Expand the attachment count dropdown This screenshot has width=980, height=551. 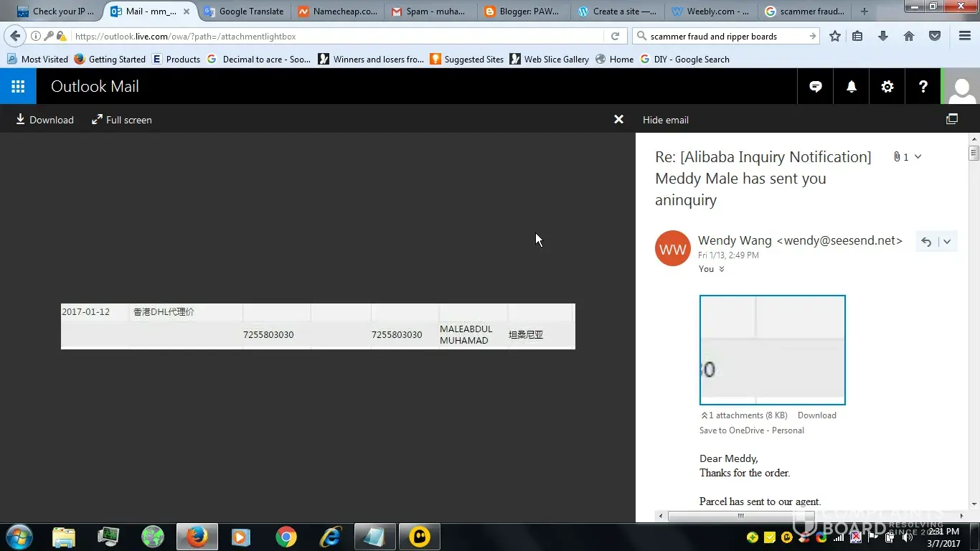(x=918, y=157)
